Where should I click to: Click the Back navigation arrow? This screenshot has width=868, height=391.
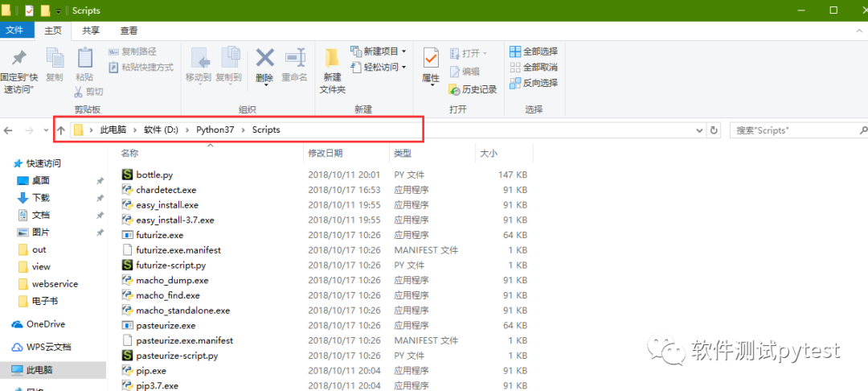click(x=8, y=130)
